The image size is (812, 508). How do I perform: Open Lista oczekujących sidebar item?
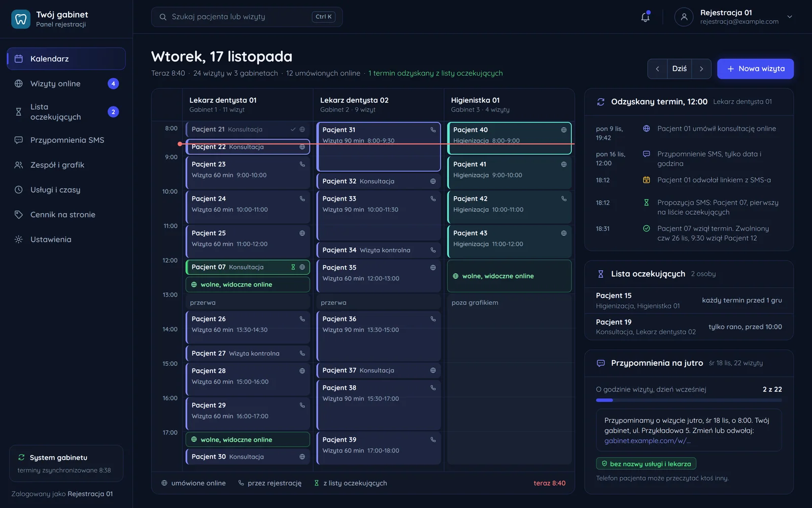click(x=66, y=112)
